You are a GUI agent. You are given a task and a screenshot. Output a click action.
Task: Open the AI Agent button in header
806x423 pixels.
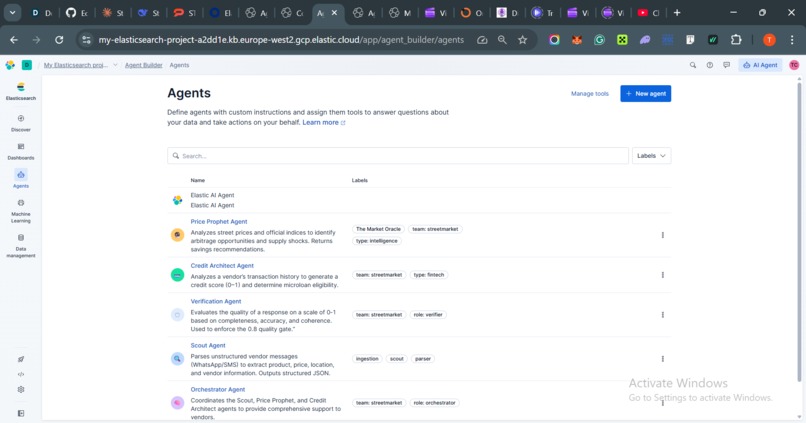click(760, 65)
